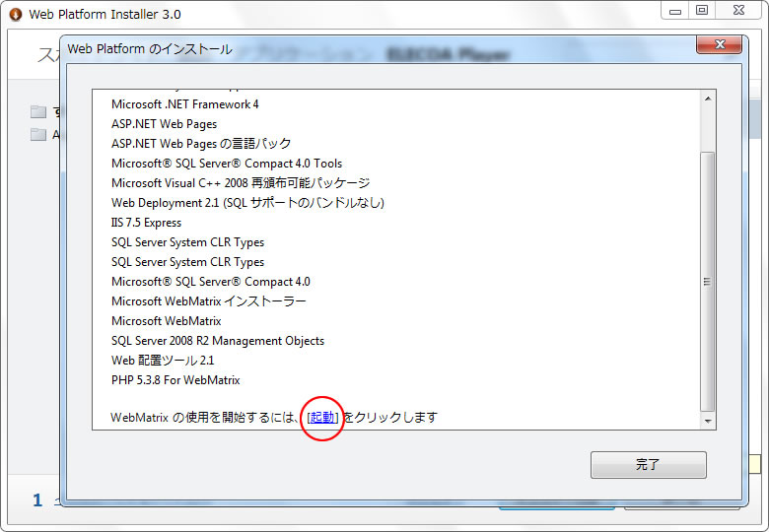Click the upper folder icon in left pane
The width and height of the screenshot is (769, 532).
coord(38,111)
